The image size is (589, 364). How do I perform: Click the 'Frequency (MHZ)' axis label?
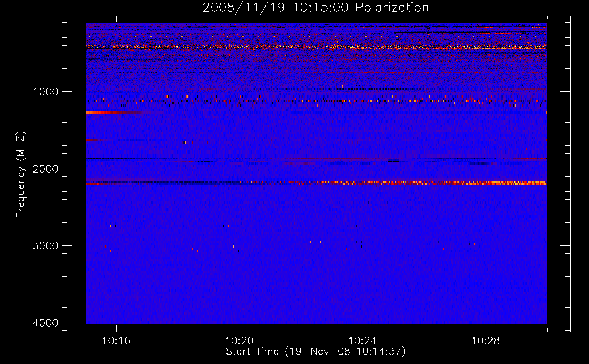[x=21, y=175]
